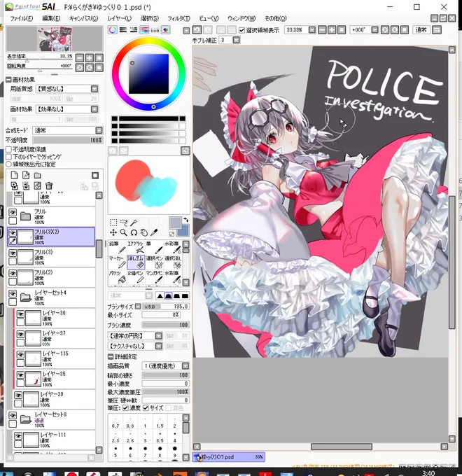Viewport: 462px width, 476px height.
Task: Create a new normal layer
Action: click(x=14, y=175)
